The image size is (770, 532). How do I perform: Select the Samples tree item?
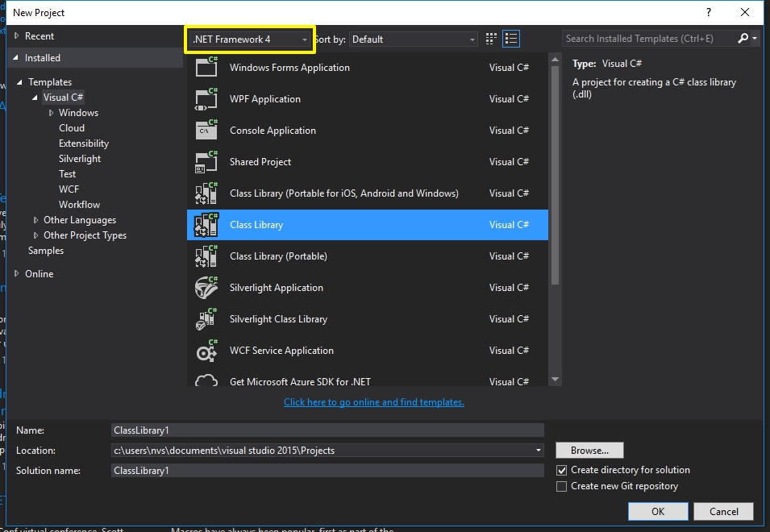(46, 251)
